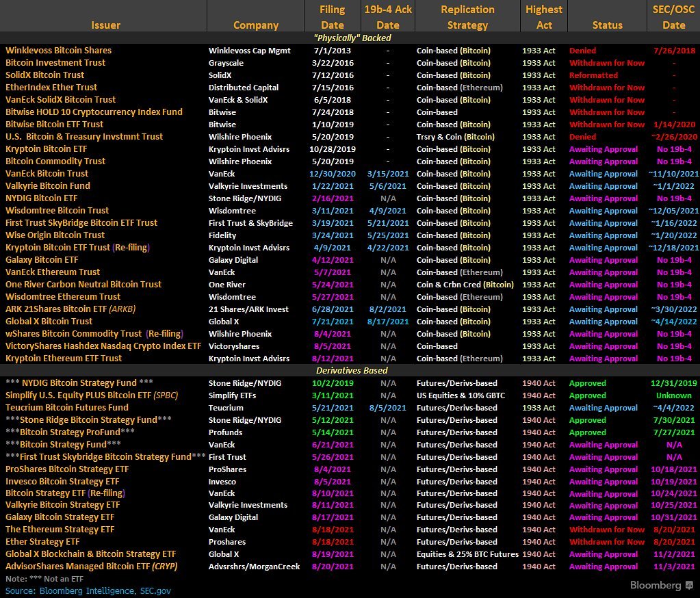
Task: Select Ether Strategy ETF issuer name
Action: click(42, 542)
